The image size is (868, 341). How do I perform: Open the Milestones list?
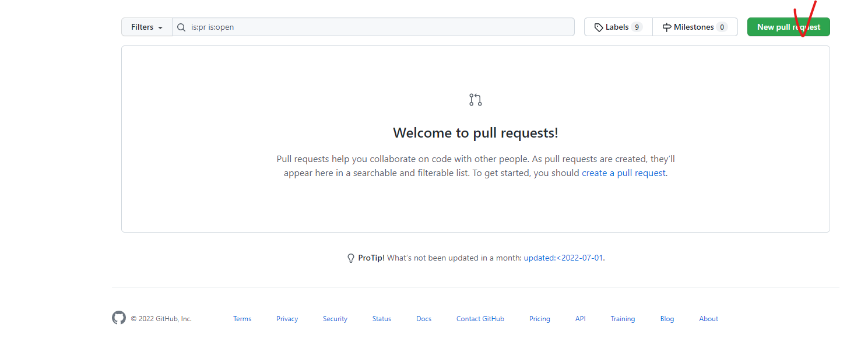695,27
